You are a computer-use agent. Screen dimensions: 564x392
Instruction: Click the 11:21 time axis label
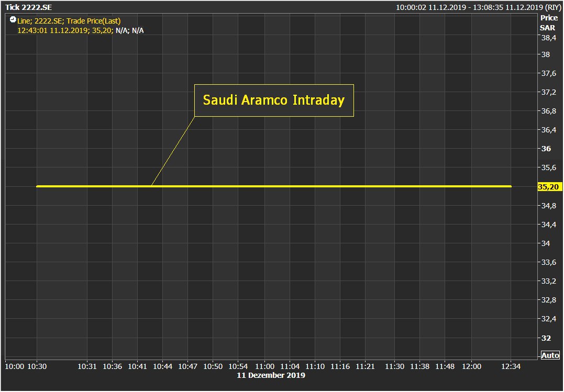point(365,366)
